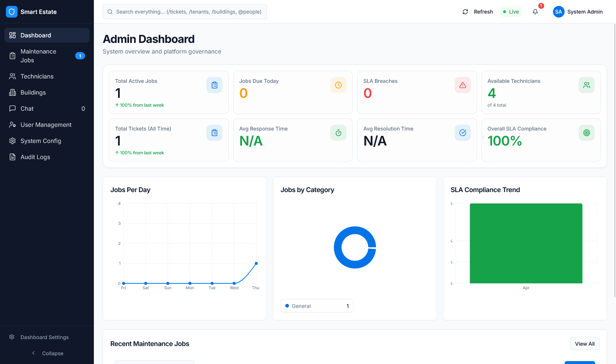Switch to the Dashboard menu item
Image resolution: width=616 pixels, height=364 pixels.
click(36, 35)
